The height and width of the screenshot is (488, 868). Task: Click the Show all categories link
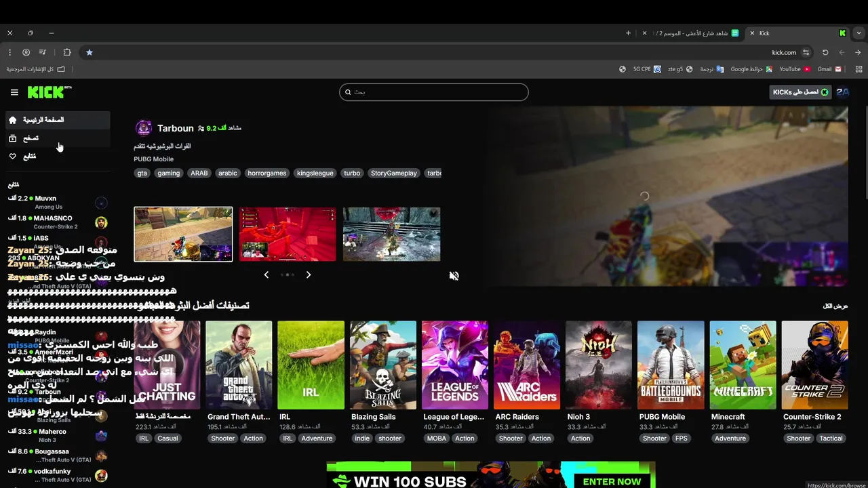835,306
